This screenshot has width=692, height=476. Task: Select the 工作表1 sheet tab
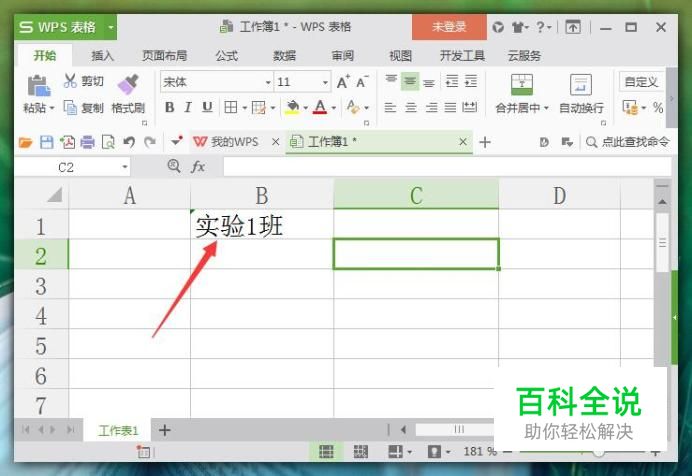(118, 430)
